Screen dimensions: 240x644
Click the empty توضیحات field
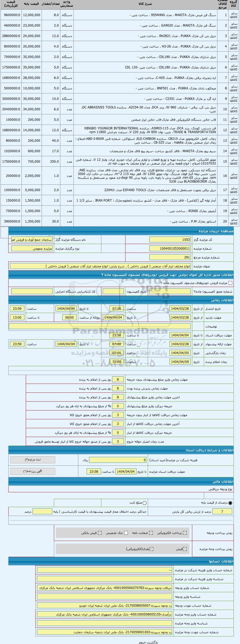coord(100,326)
